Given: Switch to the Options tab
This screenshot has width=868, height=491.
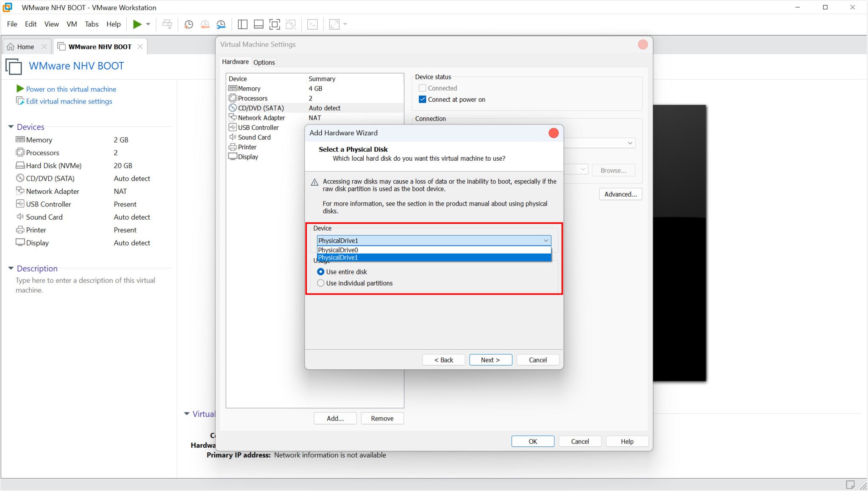Looking at the screenshot, I should 264,62.
